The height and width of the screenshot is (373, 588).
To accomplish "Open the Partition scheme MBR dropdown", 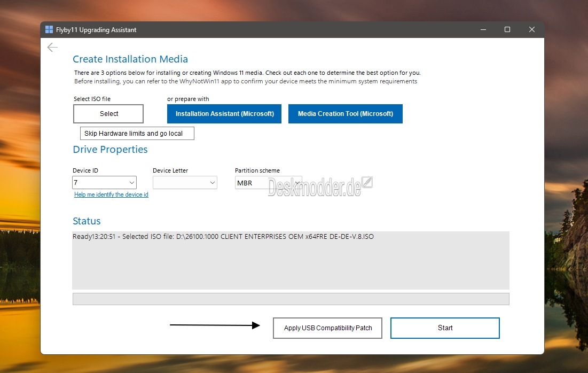I will [x=269, y=183].
